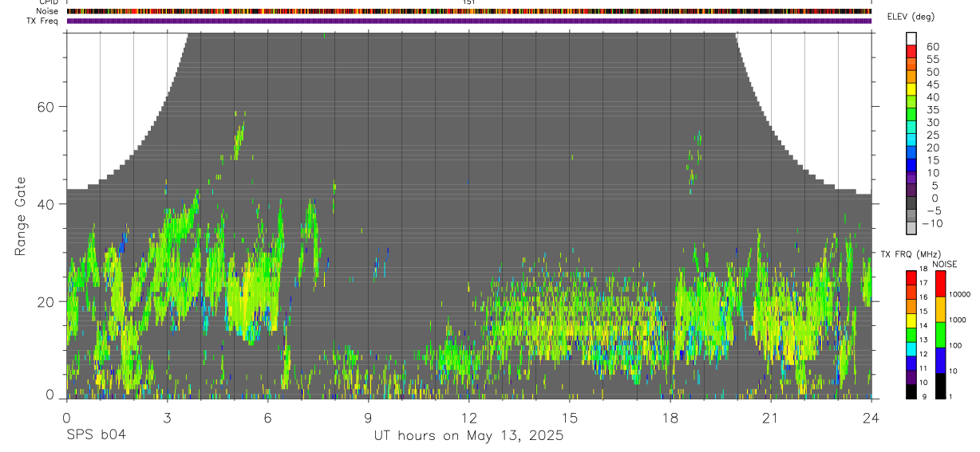
Task: Click the cyan swatch in TX FRQ legend
Action: click(x=911, y=350)
